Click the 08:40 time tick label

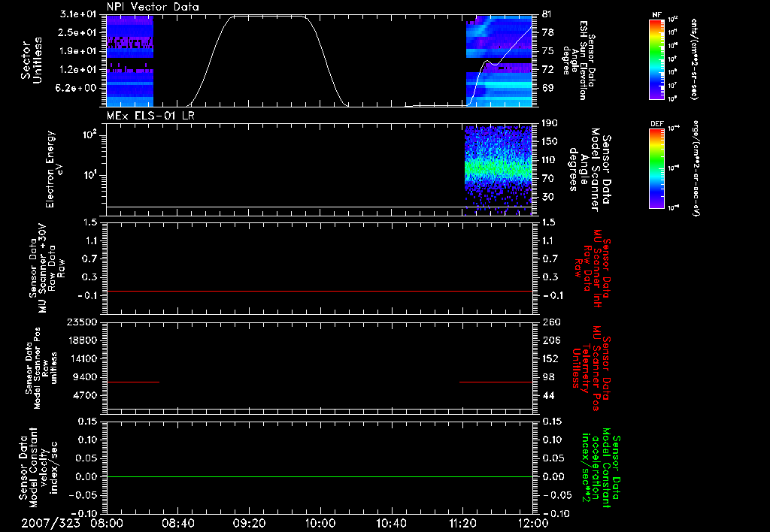pos(177,523)
